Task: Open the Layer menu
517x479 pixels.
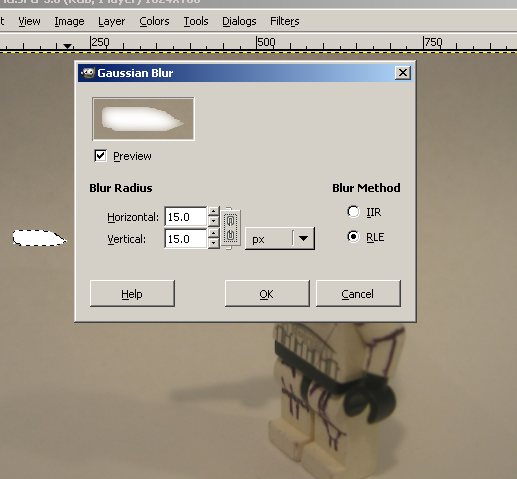Action: [x=111, y=21]
